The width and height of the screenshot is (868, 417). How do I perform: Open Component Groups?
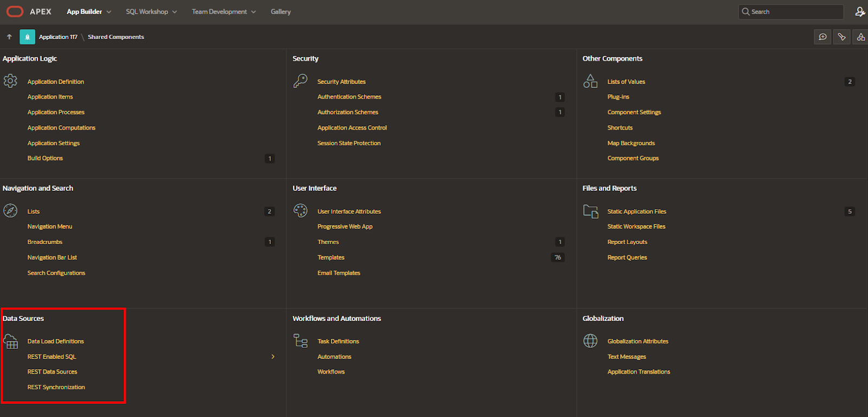tap(633, 158)
